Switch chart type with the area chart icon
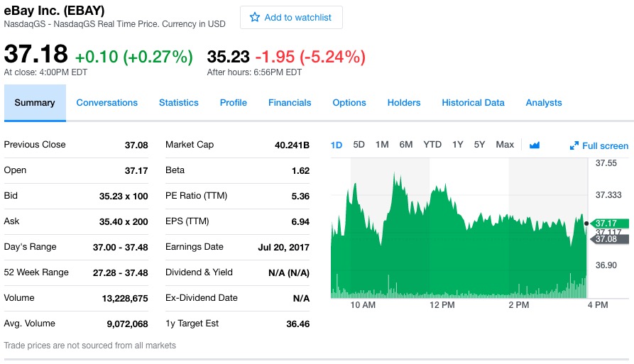The height and width of the screenshot is (364, 634). coord(535,145)
